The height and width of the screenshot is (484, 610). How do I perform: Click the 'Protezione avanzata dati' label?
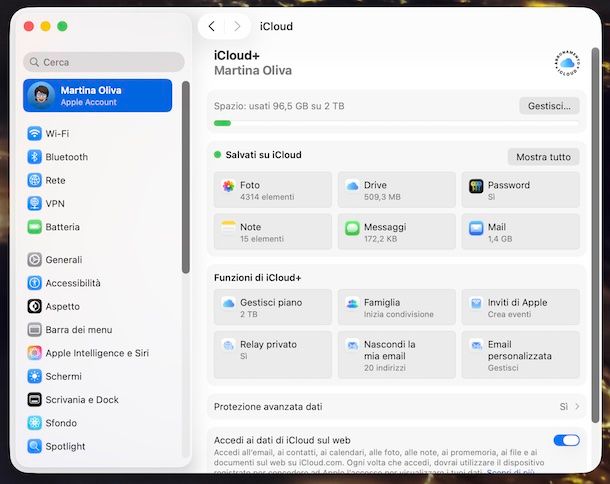[x=268, y=407]
